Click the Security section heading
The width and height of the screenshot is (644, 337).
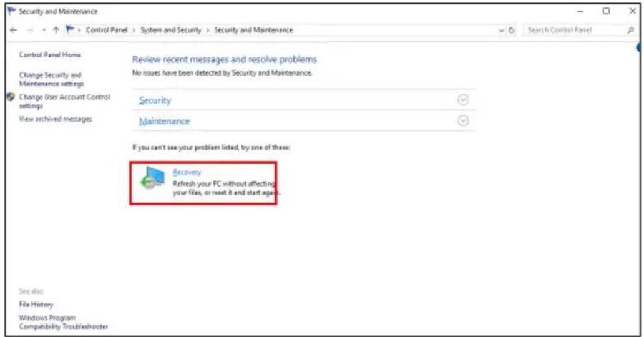pos(155,100)
